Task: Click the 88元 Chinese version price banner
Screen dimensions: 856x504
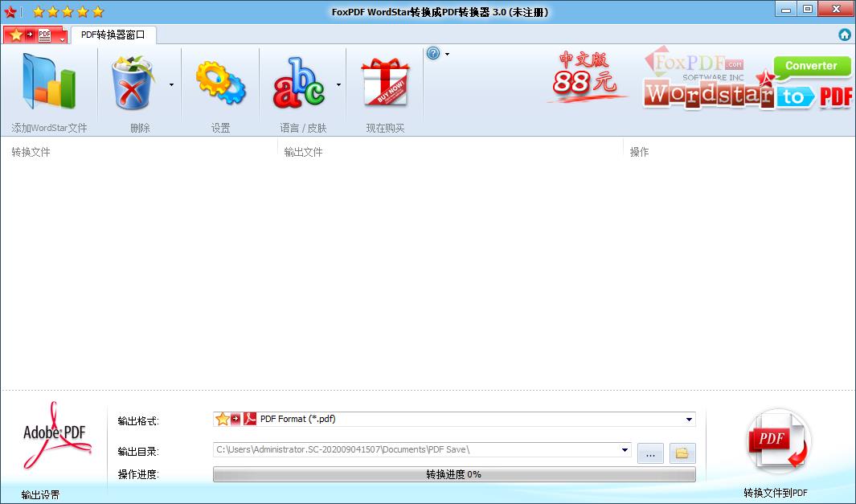Action: coord(585,77)
